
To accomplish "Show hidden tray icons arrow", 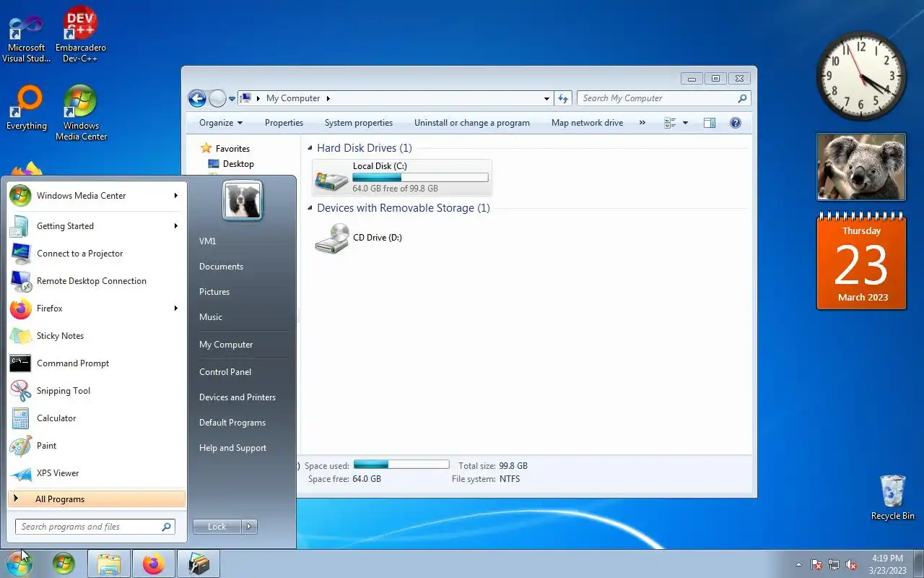I will tap(798, 565).
